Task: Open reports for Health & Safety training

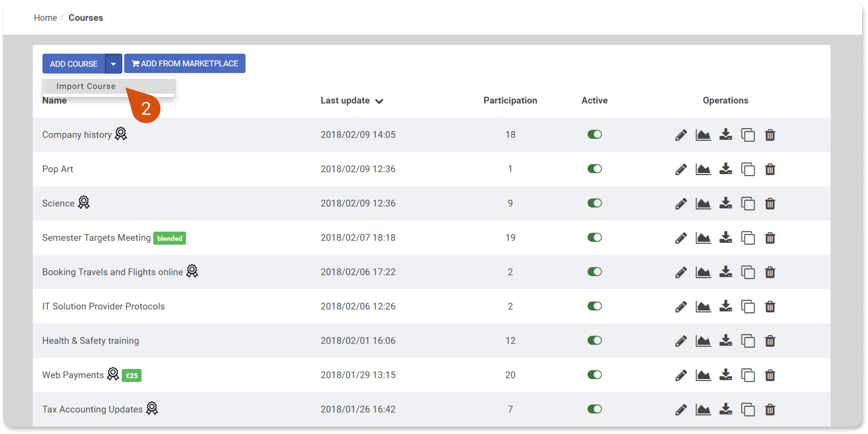Action: point(703,341)
